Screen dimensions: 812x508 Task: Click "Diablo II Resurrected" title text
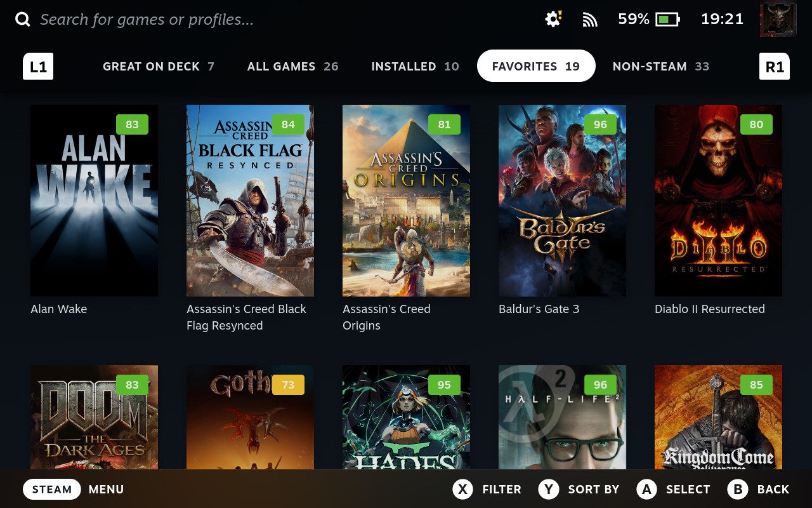coord(710,309)
